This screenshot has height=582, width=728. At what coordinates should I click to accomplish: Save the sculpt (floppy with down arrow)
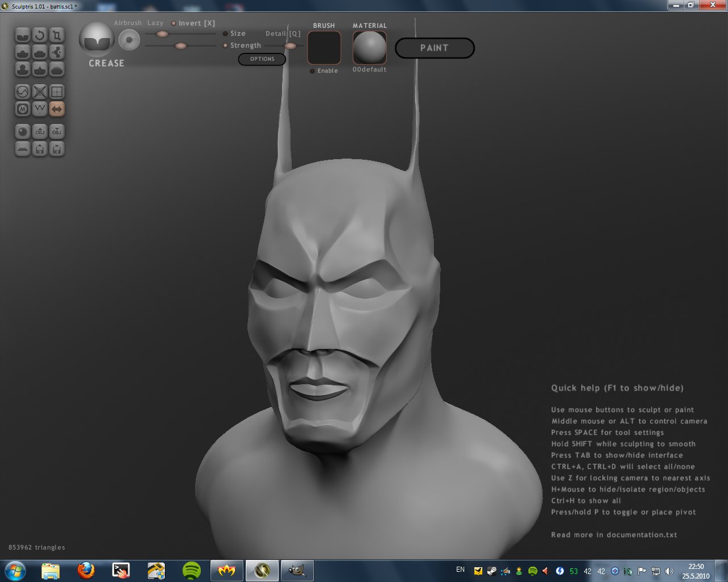[x=57, y=148]
